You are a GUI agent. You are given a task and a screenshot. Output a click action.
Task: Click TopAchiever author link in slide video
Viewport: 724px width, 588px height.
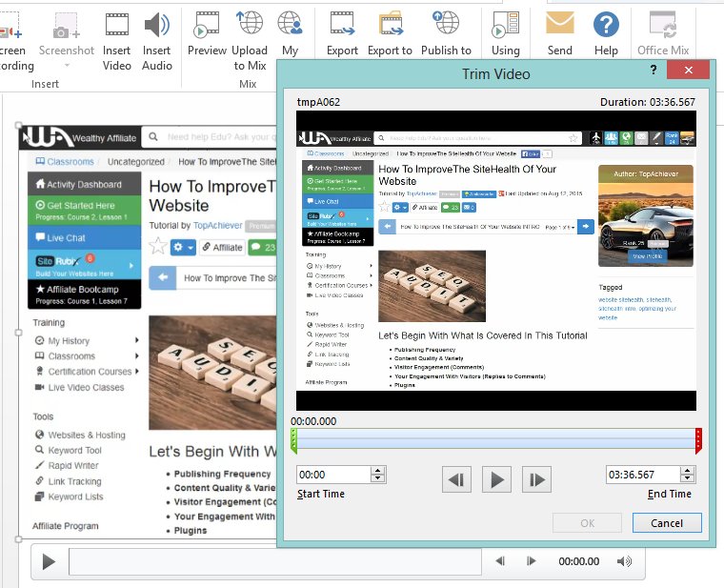click(x=217, y=225)
